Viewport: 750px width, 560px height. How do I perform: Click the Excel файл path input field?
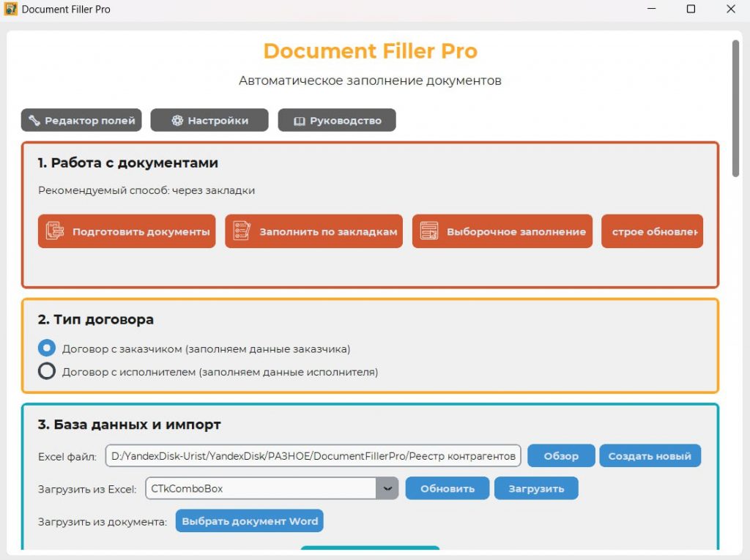[x=313, y=456]
